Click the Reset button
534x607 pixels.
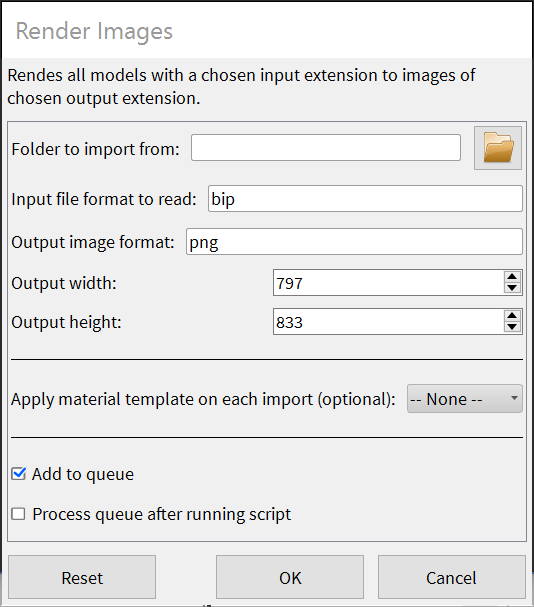pos(82,577)
